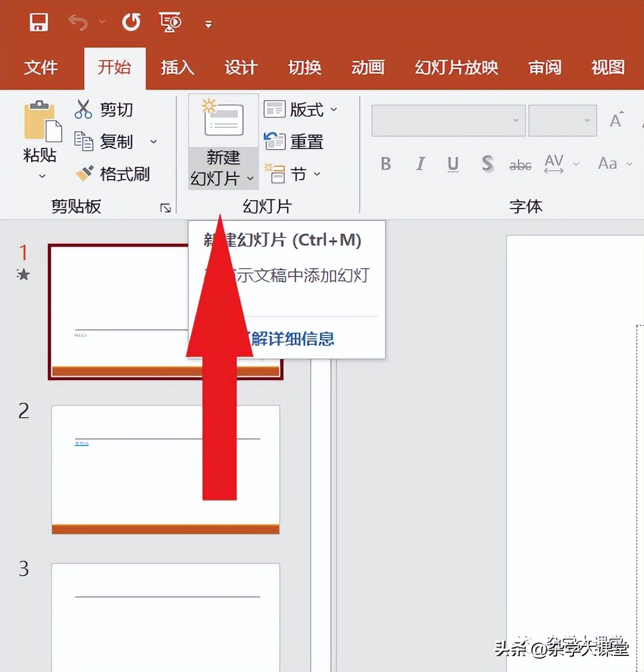
Task: Open the Clipboard dialog launcher arrow
Action: [166, 207]
